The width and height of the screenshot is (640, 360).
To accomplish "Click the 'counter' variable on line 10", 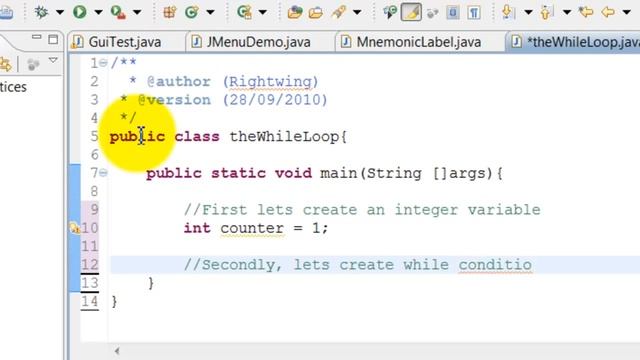I will click(252, 228).
